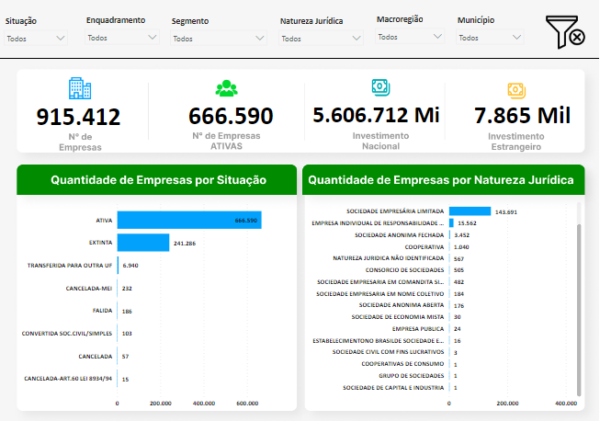Screen dimensions: 600x421
Task: Click the clear filters funnel icon
Action: click(565, 32)
